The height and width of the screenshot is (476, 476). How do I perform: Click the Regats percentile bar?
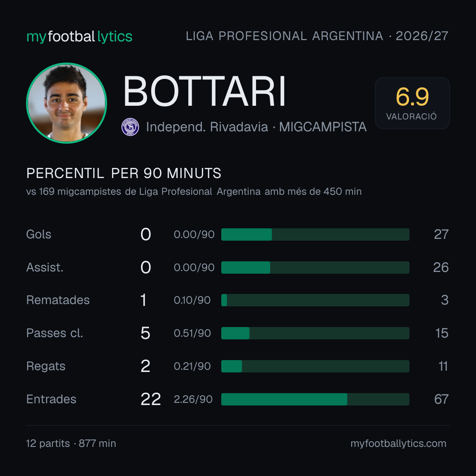[x=315, y=366]
